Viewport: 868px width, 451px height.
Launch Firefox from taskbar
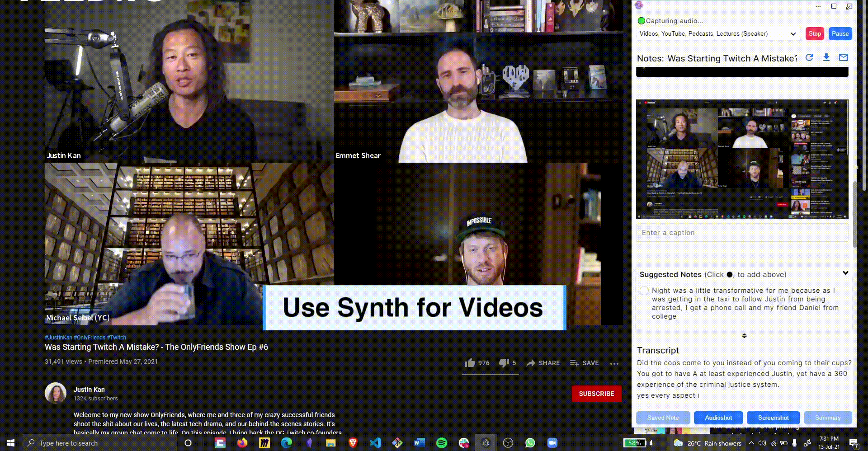pos(242,443)
